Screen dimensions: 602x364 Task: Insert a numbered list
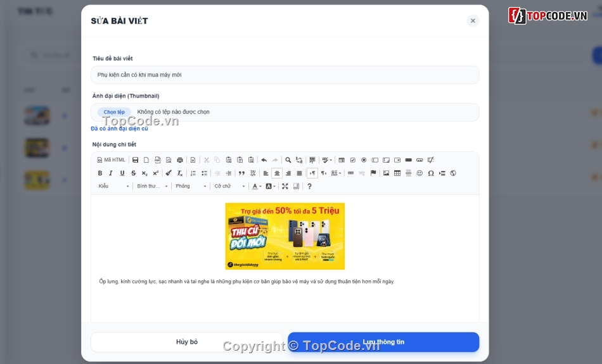click(193, 173)
